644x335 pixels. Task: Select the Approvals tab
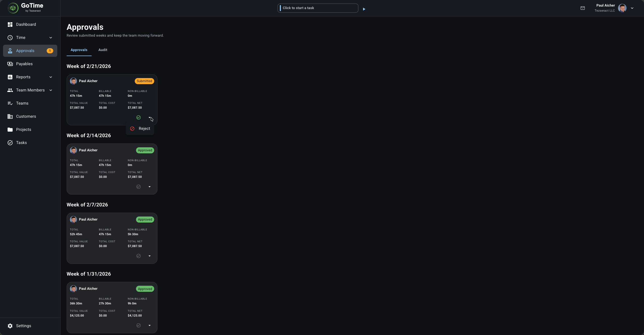coord(79,50)
